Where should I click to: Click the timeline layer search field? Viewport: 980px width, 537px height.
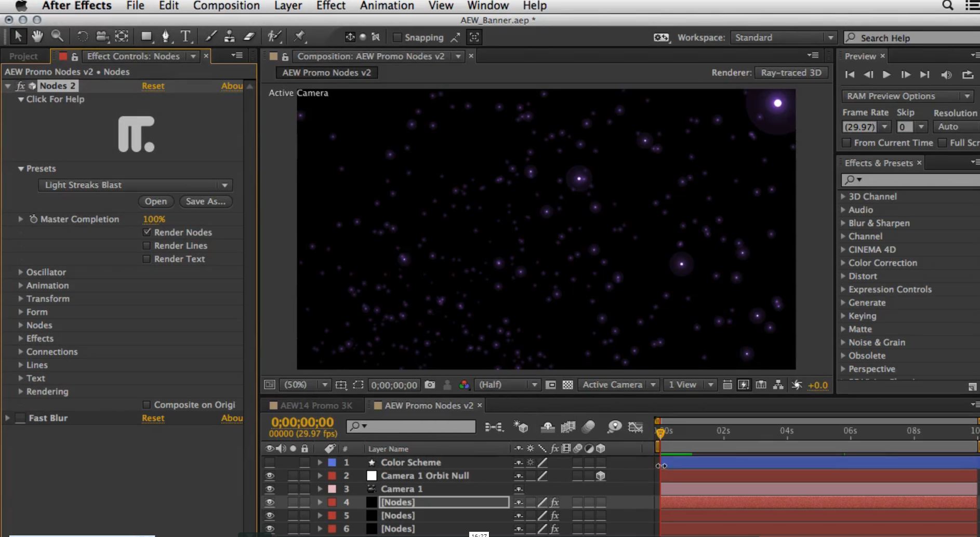click(410, 426)
